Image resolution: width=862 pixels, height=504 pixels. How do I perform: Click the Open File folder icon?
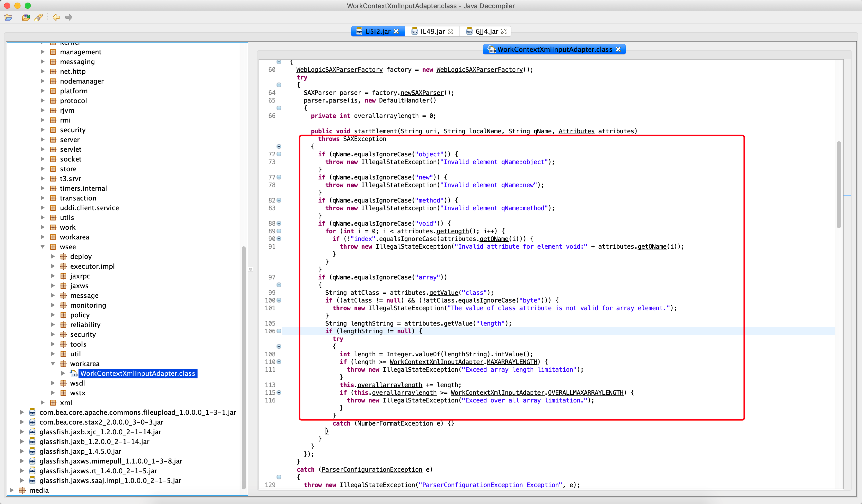8,17
